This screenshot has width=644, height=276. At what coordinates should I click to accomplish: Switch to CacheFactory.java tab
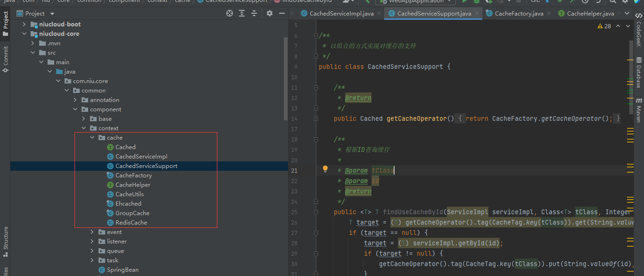(519, 14)
